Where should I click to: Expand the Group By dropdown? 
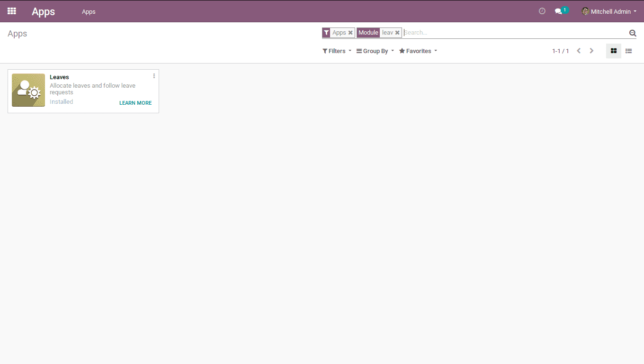pos(375,51)
